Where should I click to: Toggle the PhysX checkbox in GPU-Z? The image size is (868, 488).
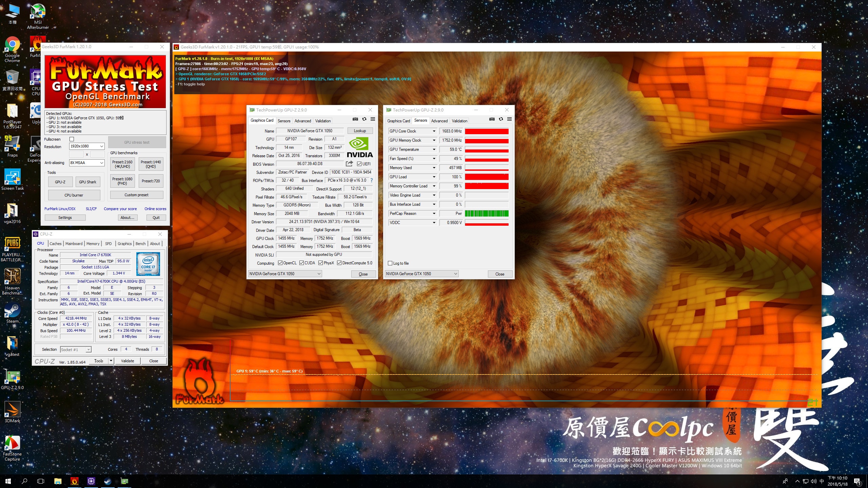(320, 263)
